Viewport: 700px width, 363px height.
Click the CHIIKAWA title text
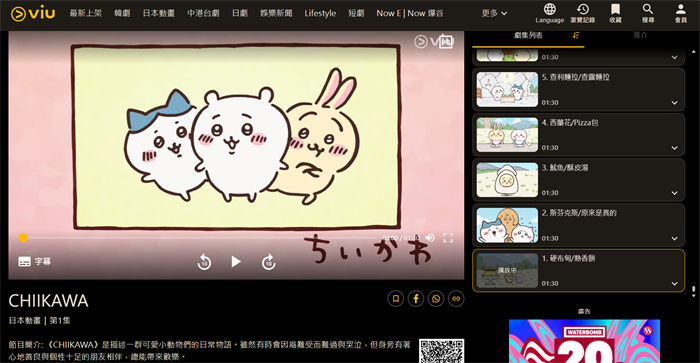[x=48, y=301]
